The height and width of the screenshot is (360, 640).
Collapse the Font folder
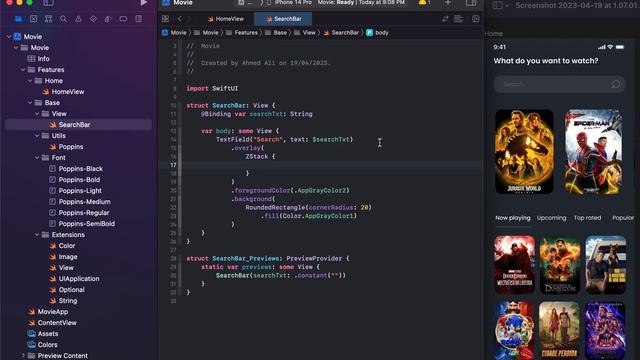click(37, 158)
